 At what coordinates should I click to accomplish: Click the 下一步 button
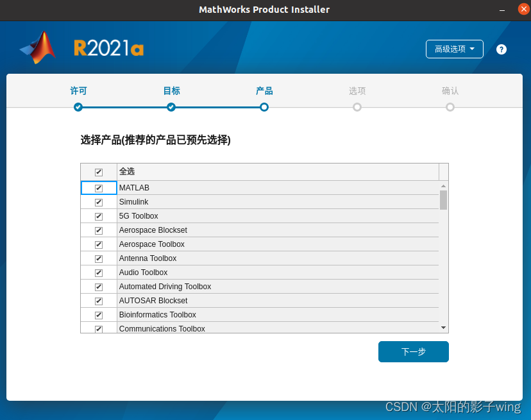point(413,351)
